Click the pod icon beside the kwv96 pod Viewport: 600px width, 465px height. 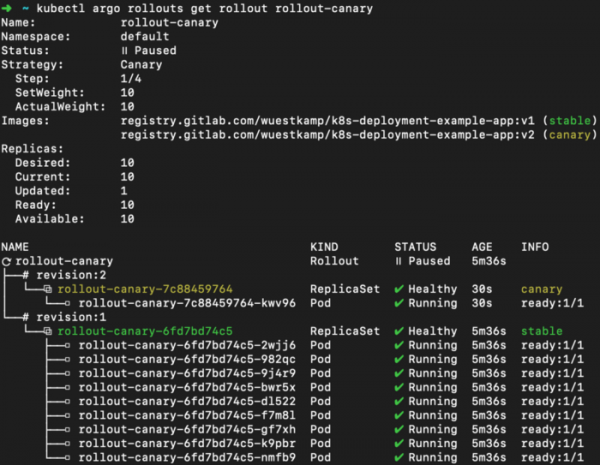pos(68,302)
